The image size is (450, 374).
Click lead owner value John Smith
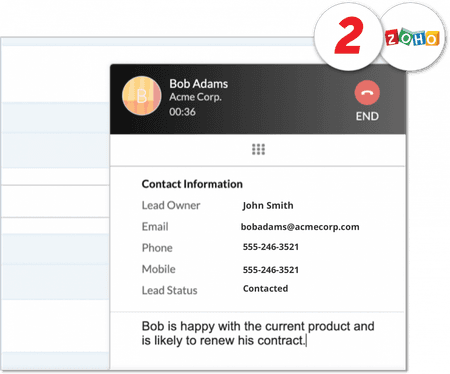click(x=268, y=205)
